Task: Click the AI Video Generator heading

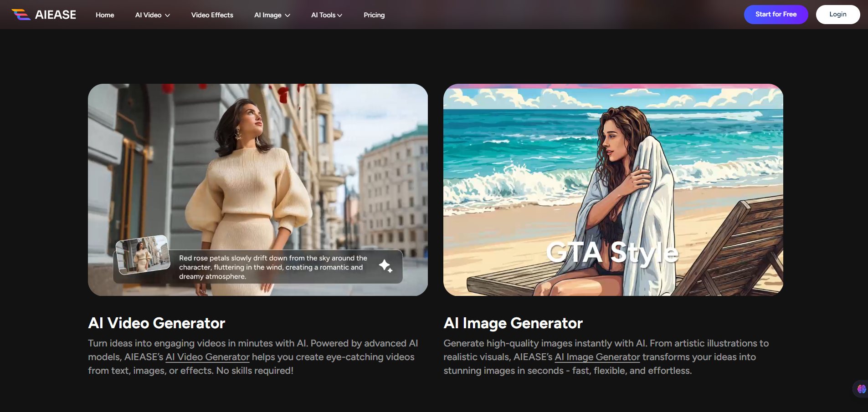Action: click(157, 323)
